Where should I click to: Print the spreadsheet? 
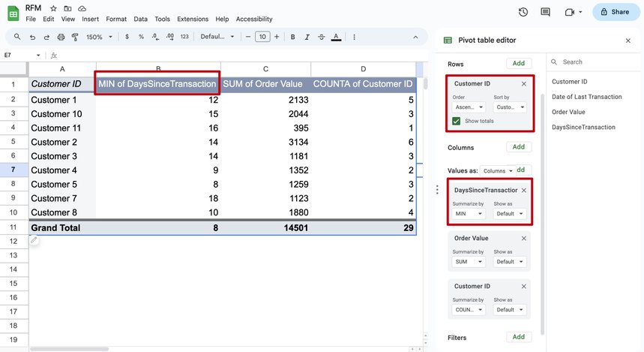(x=61, y=37)
